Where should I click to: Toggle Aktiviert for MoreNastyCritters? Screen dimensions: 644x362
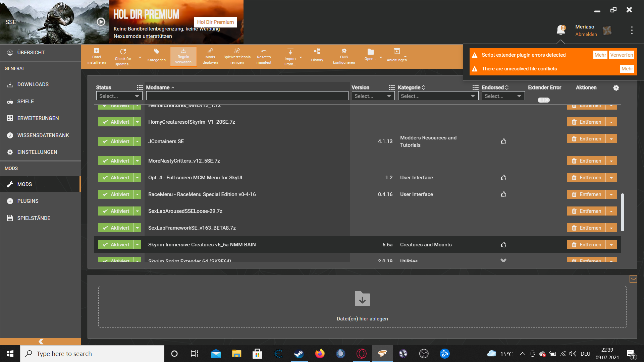pos(116,161)
